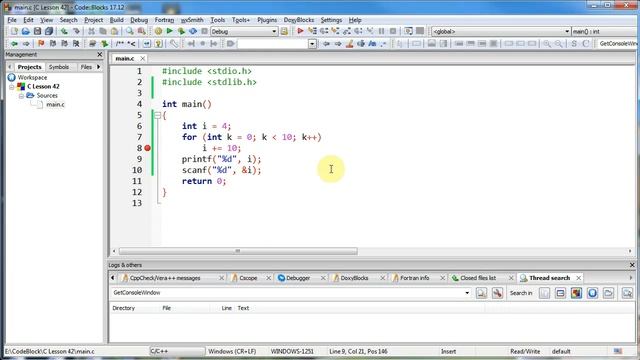This screenshot has height=360, width=640.
Task: Run the program with green play icon
Action: pyautogui.click(x=170, y=31)
